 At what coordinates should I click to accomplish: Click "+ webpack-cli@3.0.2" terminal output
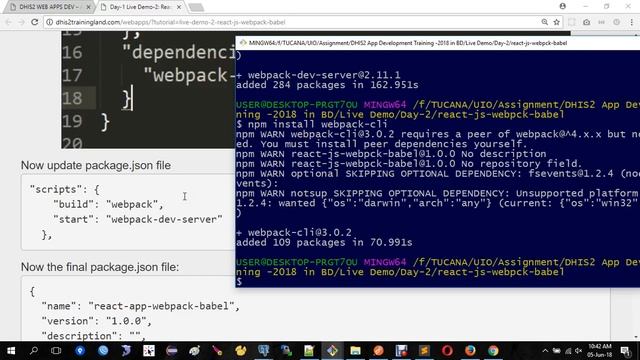coord(293,232)
